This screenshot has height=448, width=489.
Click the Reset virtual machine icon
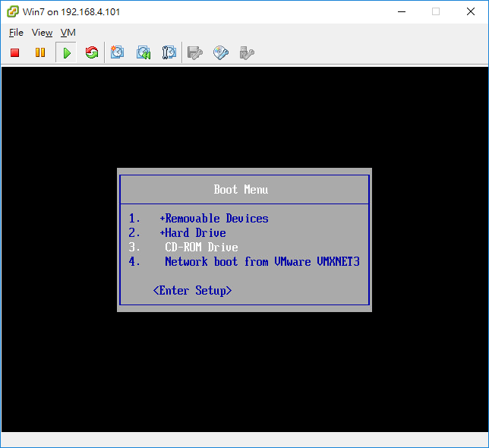(92, 52)
